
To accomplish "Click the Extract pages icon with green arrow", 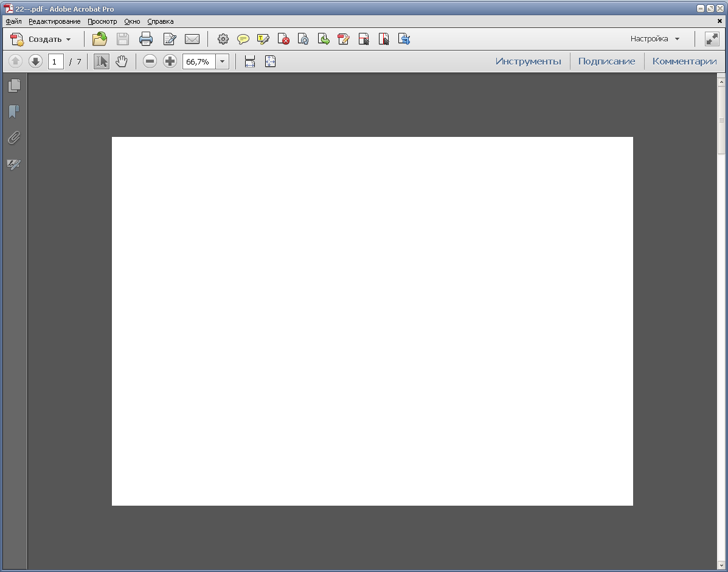I will (324, 39).
